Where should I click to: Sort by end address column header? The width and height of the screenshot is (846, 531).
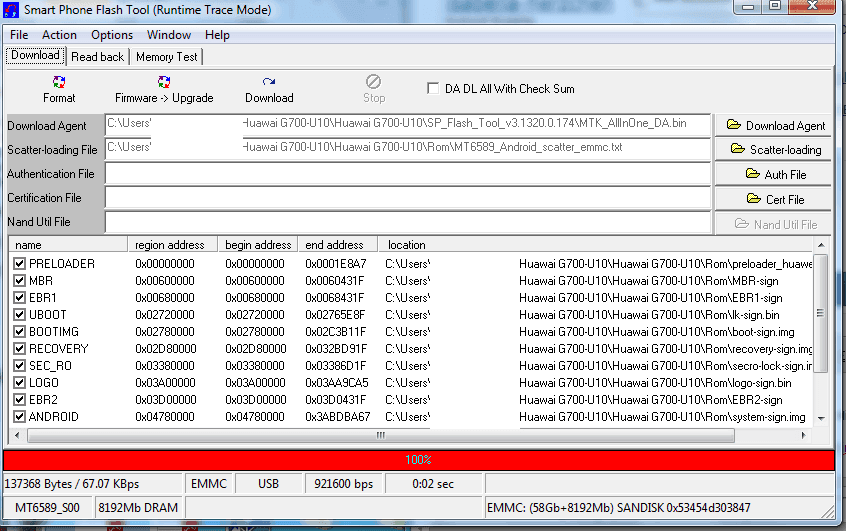click(338, 245)
